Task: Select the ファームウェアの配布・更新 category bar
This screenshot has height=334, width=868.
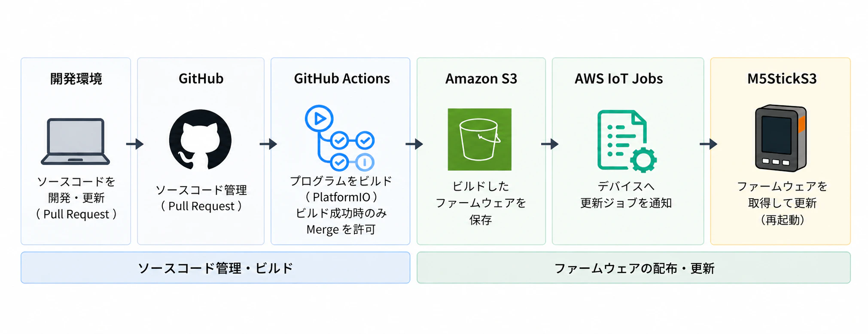Action: 633,267
